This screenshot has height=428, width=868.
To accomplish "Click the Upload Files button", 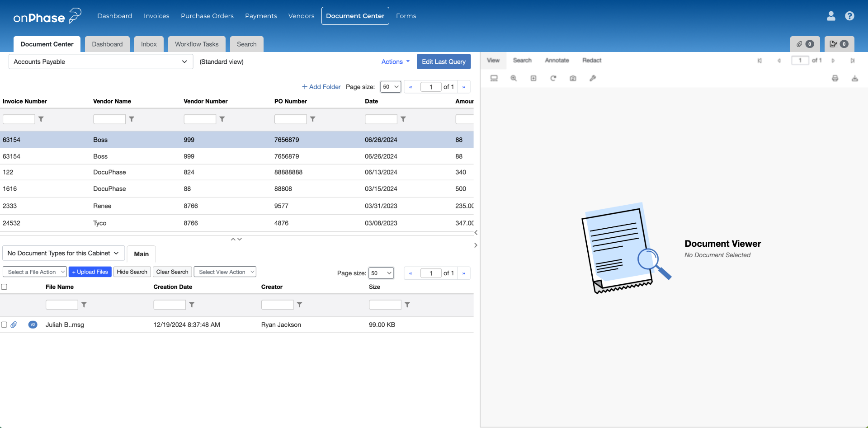I will (x=90, y=272).
